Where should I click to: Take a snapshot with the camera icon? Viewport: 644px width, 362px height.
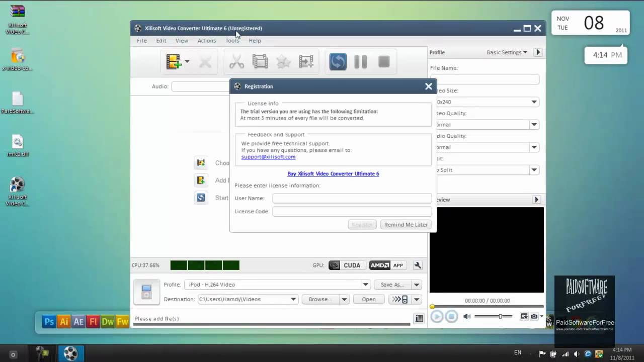pos(534,316)
